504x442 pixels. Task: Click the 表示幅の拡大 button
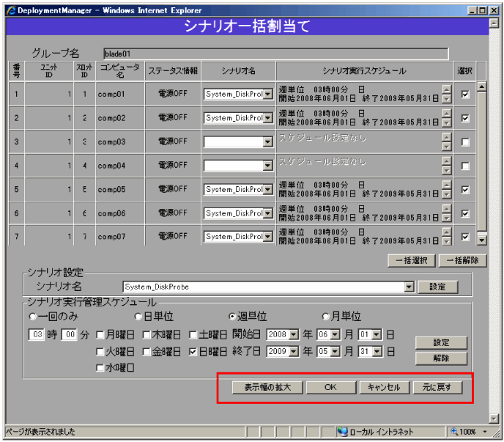pos(267,387)
